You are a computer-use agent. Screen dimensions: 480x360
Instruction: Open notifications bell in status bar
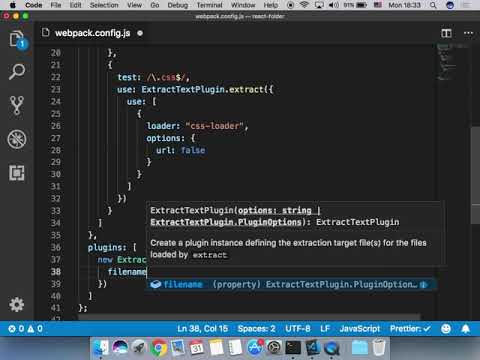point(466,329)
